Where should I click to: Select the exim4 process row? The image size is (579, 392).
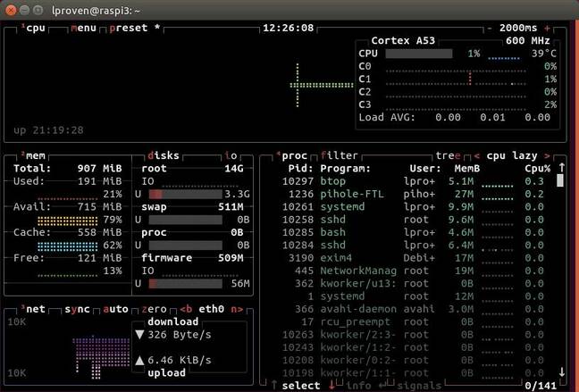point(413,258)
